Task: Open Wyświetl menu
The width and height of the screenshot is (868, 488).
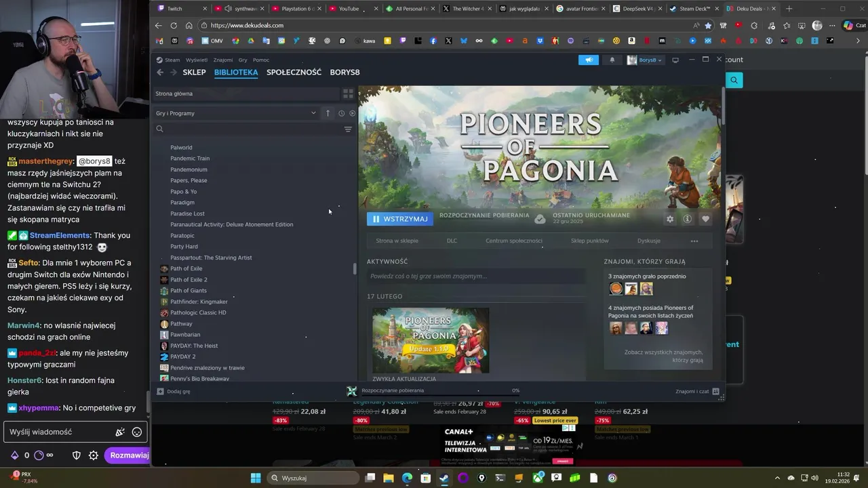Action: 197,60
